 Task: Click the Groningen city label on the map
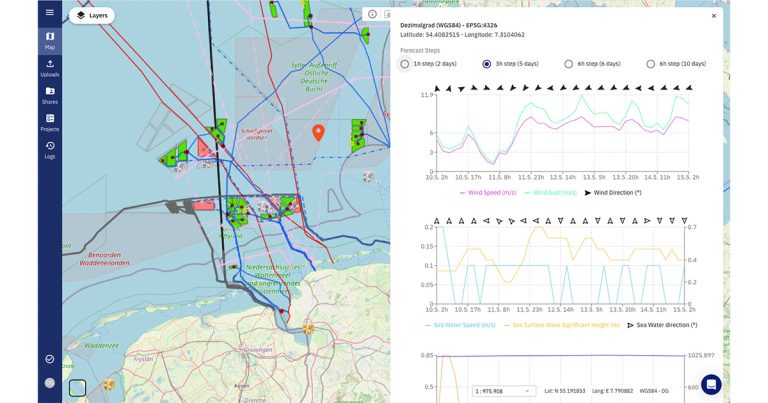pos(258,350)
